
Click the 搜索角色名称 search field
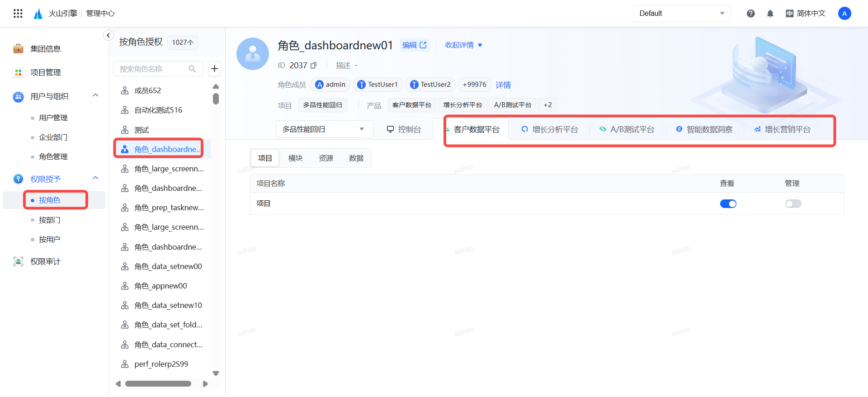(158, 69)
